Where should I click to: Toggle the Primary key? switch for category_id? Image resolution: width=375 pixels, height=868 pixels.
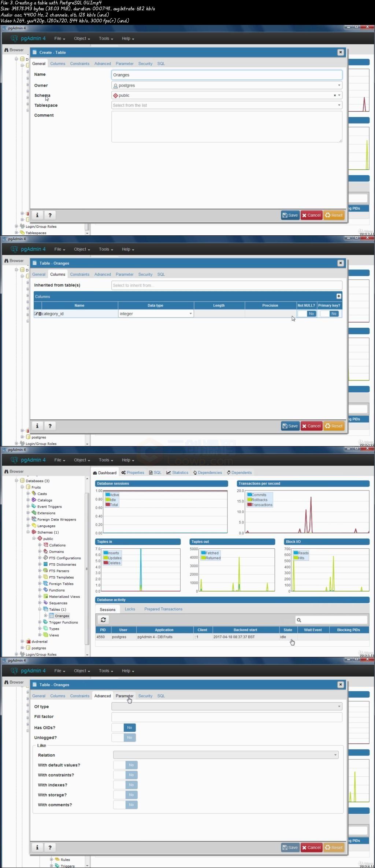[329, 314]
